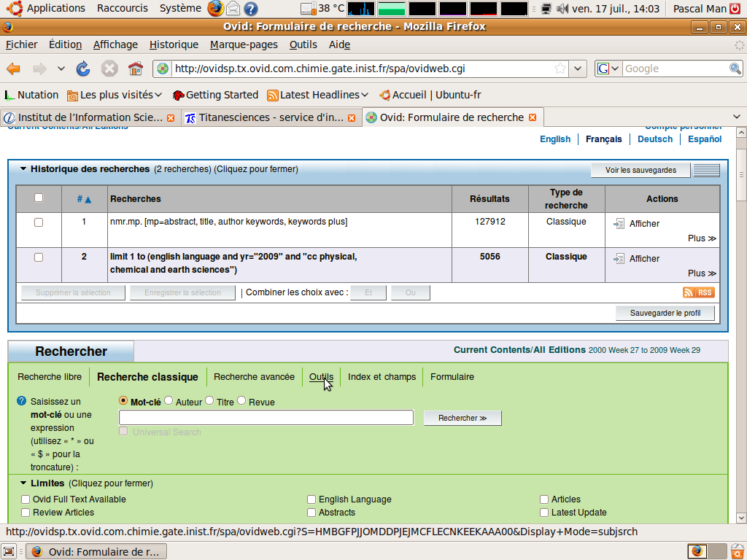Open the Fichier menu
This screenshot has height=560, width=747.
point(21,44)
